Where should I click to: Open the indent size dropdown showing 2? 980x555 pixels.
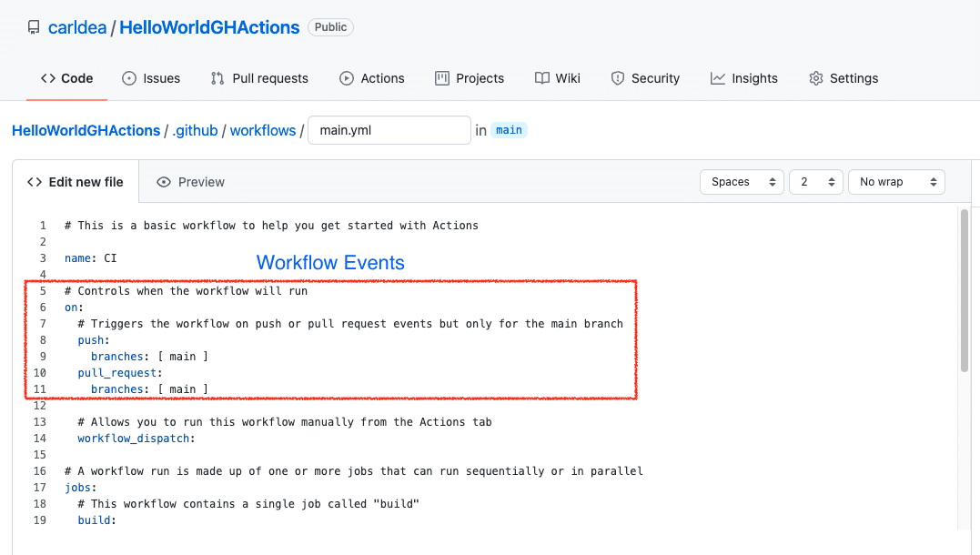pos(815,182)
